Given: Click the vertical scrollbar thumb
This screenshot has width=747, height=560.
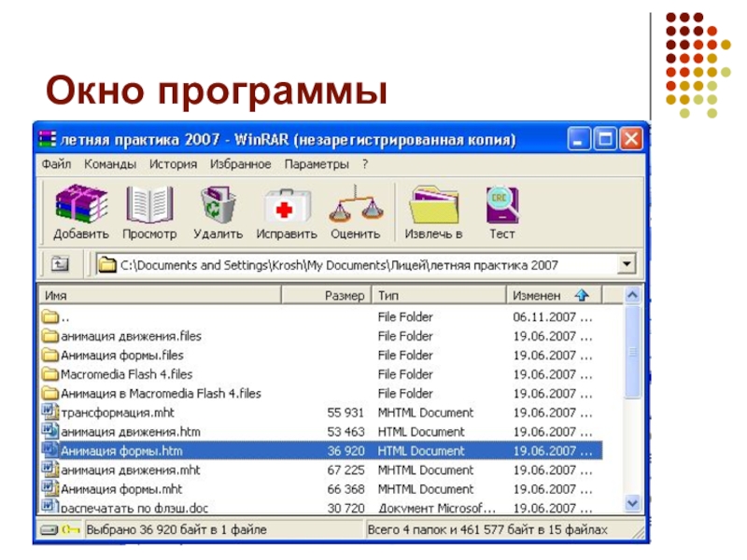Looking at the screenshot, I should tap(633, 353).
